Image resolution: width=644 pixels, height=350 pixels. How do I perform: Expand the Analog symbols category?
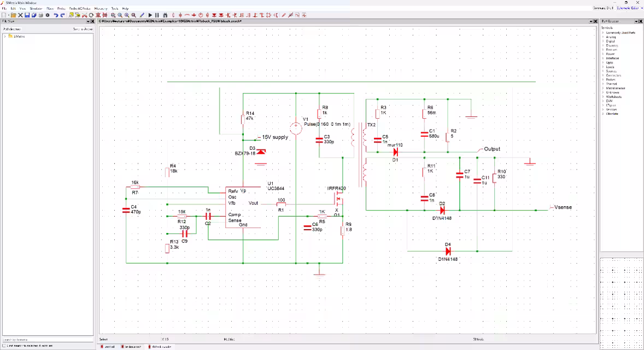click(604, 37)
